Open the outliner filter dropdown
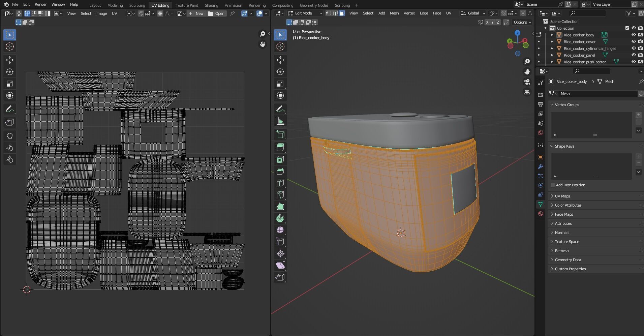 [x=631, y=13]
